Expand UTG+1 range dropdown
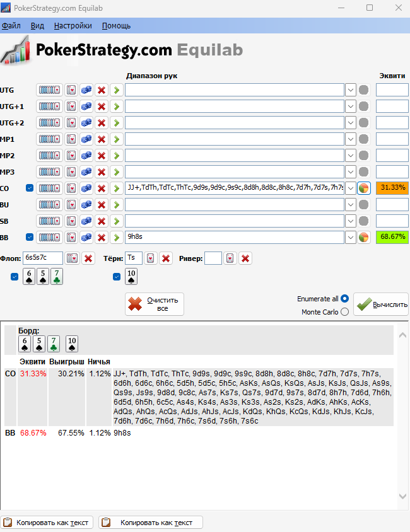This screenshot has height=532, width=410. pyautogui.click(x=351, y=106)
